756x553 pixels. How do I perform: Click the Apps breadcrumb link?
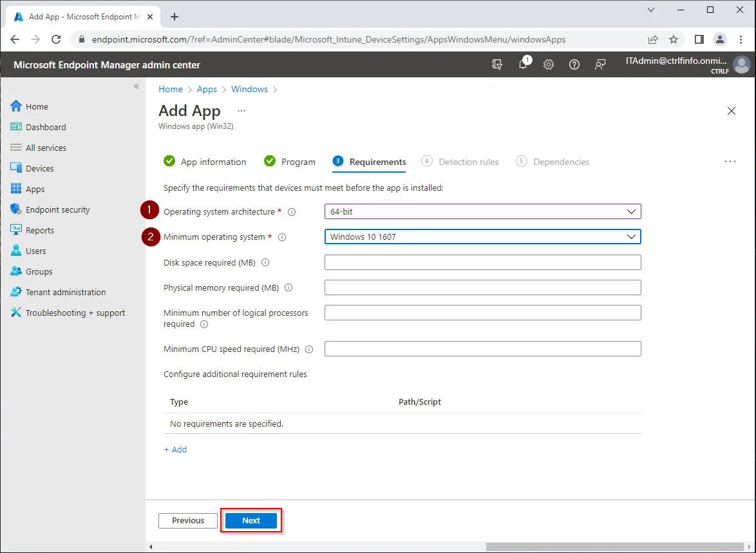click(207, 90)
